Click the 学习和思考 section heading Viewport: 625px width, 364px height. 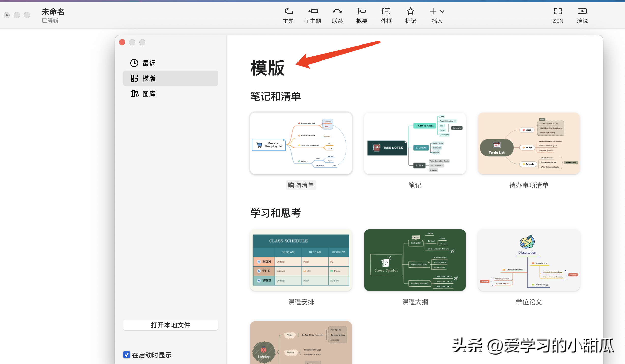click(x=276, y=213)
